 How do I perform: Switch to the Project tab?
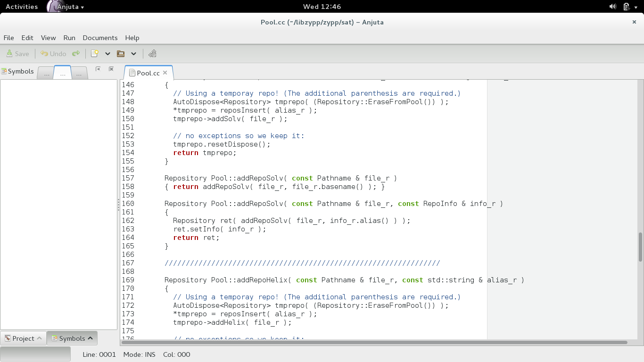click(x=23, y=338)
